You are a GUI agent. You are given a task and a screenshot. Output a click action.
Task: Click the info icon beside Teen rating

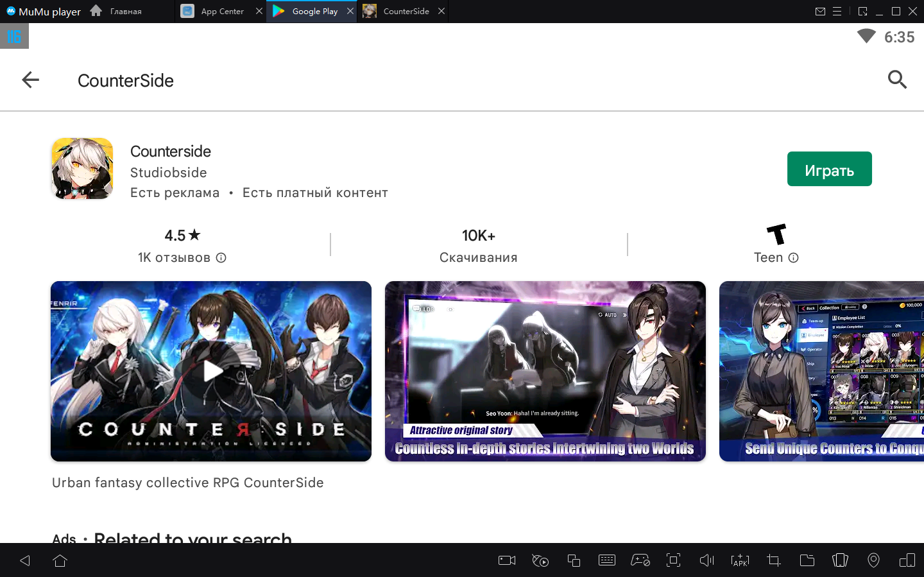pyautogui.click(x=794, y=257)
